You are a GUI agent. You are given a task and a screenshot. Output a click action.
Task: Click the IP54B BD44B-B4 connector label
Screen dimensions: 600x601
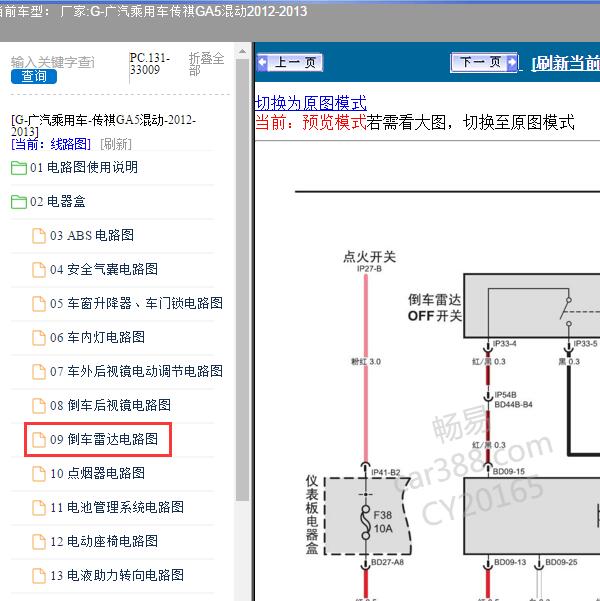(x=513, y=400)
